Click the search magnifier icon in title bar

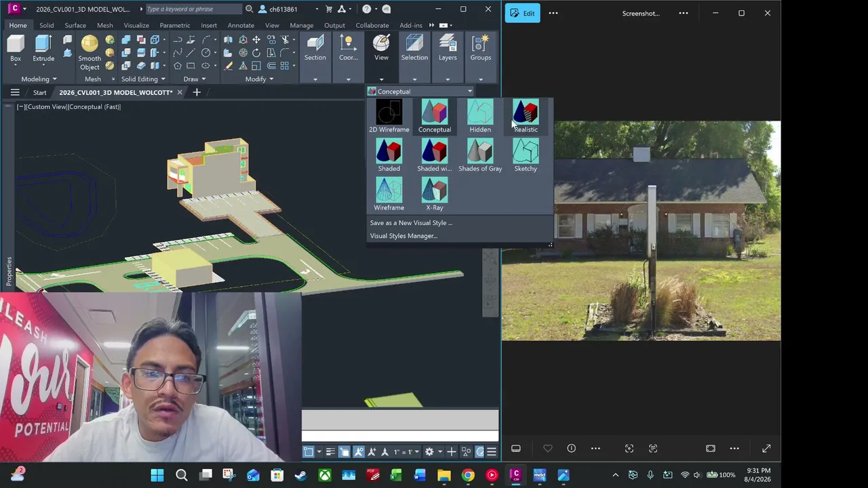click(x=250, y=9)
